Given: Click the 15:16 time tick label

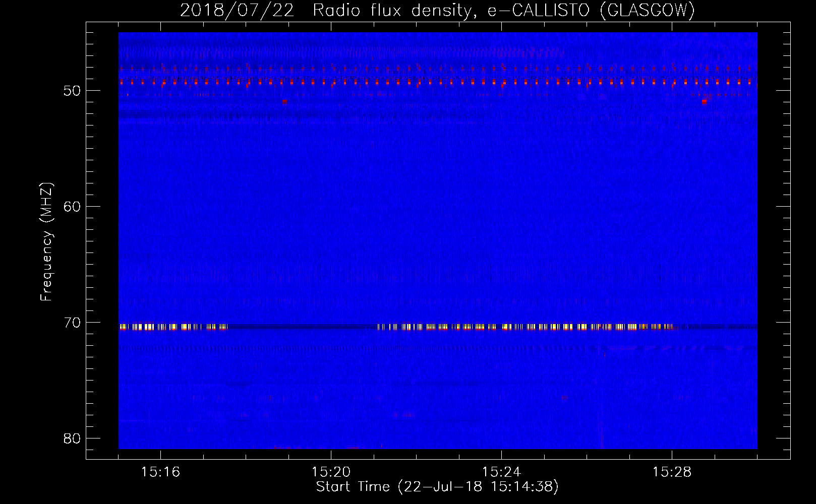Looking at the screenshot, I should 160,472.
